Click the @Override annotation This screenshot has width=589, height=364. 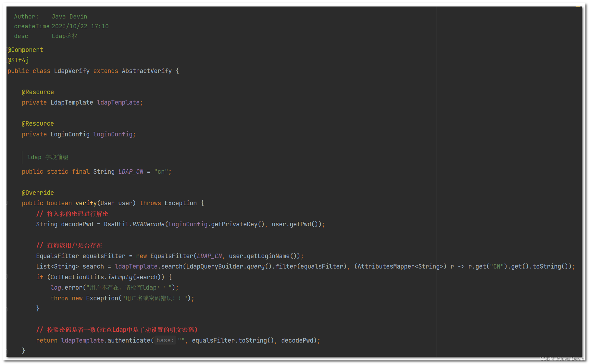pos(38,193)
